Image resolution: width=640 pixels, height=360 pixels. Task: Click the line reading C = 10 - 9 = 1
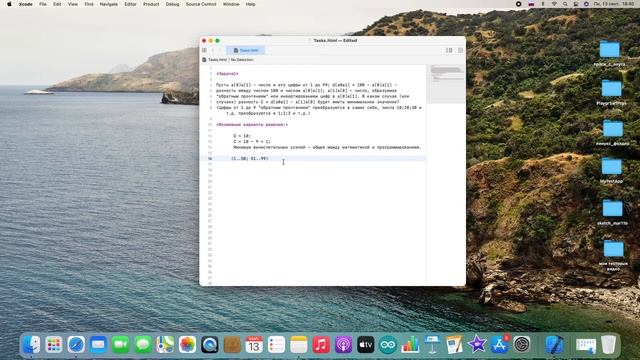tap(252, 142)
